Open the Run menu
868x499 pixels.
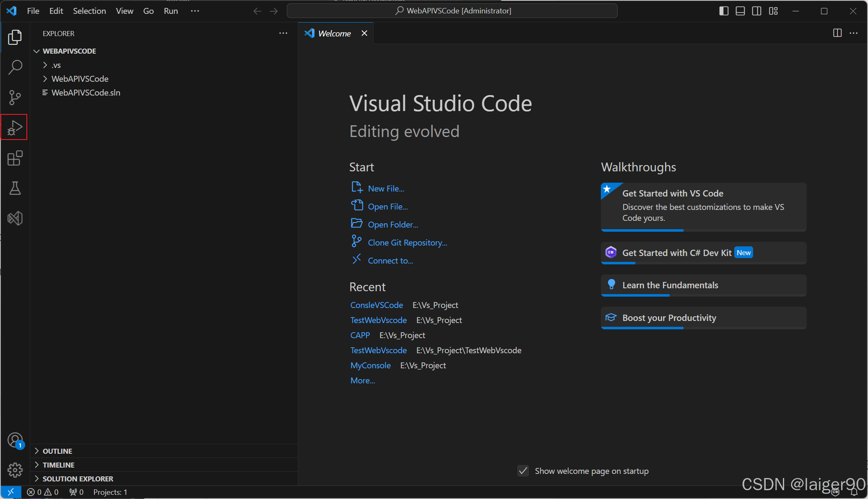[171, 11]
